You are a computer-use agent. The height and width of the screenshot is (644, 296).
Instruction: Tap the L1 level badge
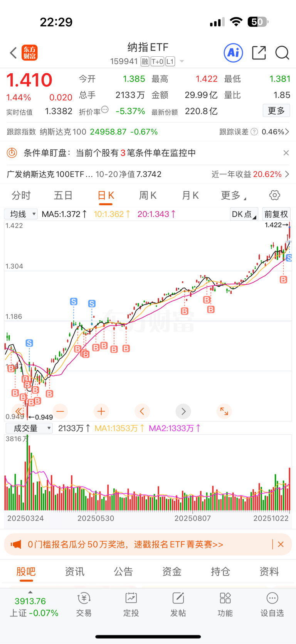170,61
